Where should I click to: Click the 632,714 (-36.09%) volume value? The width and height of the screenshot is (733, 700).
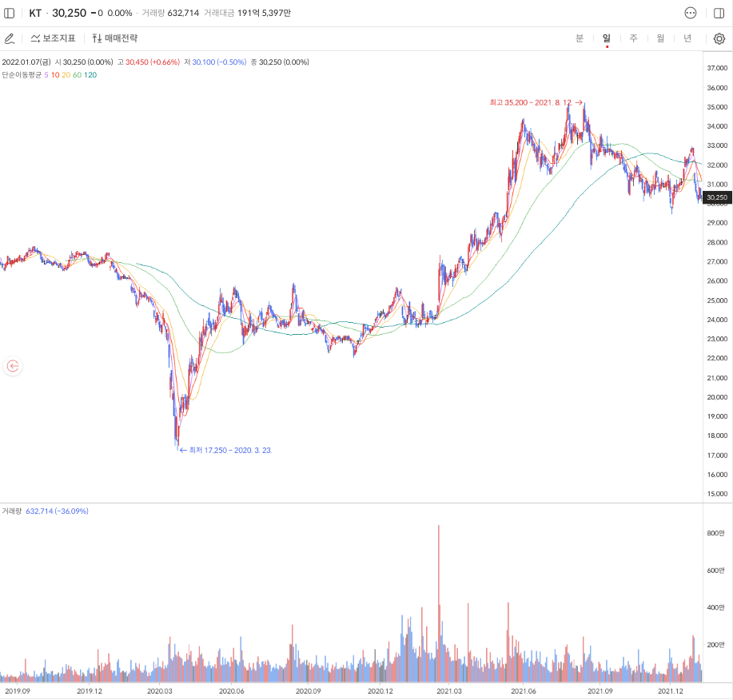57,511
